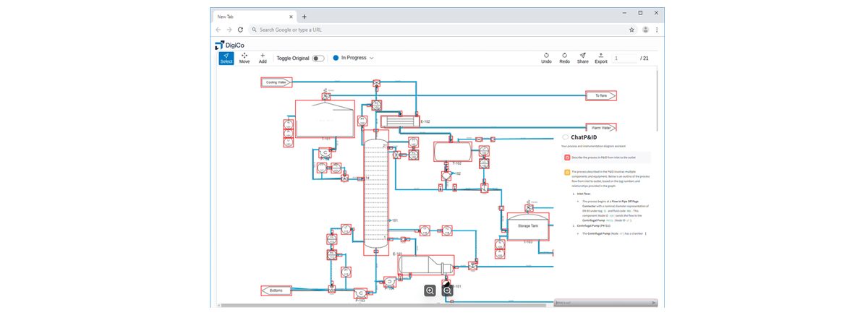Choose the Move tool

coord(244,58)
